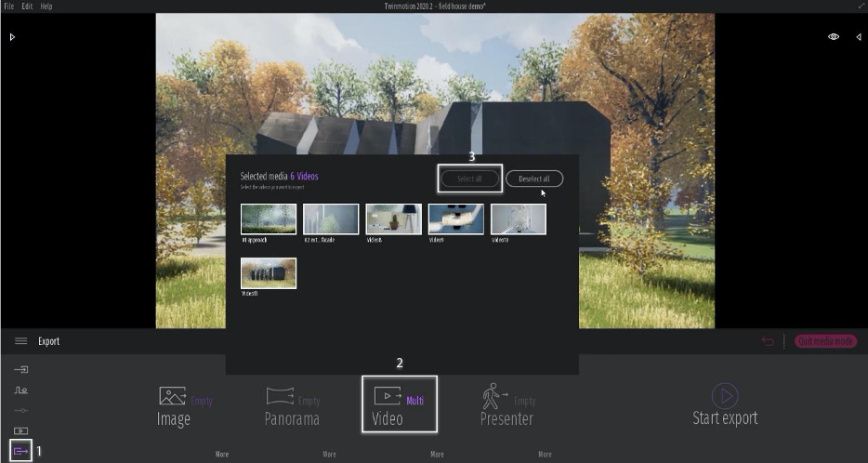Click the Empty label next to Image
This screenshot has width=868, height=463.
coord(202,401)
